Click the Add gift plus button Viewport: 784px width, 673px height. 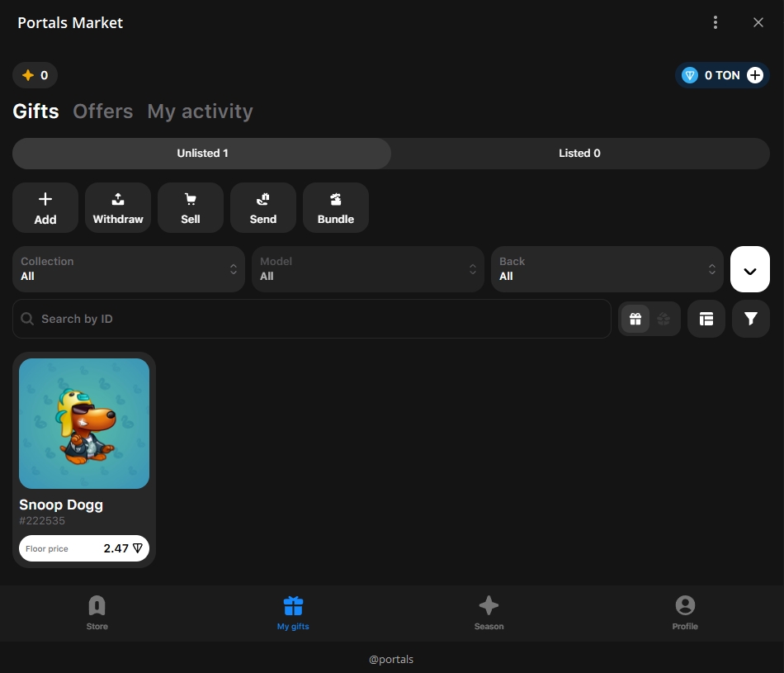pyautogui.click(x=45, y=207)
